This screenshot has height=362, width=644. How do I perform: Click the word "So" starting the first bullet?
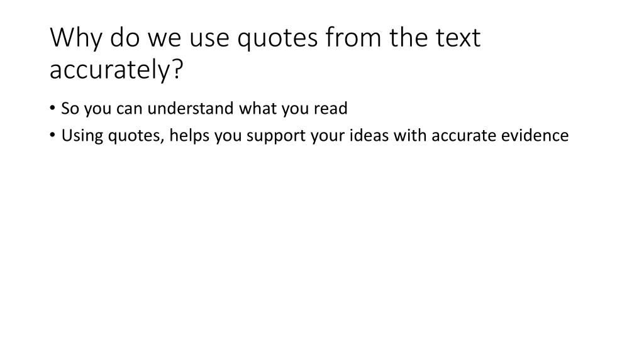(70, 108)
